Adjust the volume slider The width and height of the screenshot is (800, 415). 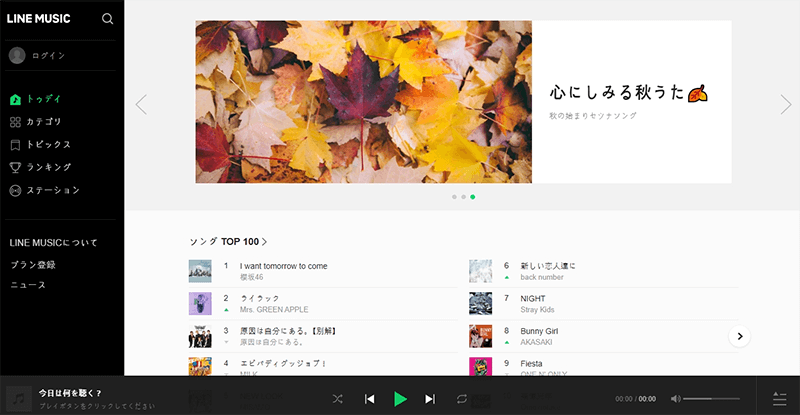point(711,399)
